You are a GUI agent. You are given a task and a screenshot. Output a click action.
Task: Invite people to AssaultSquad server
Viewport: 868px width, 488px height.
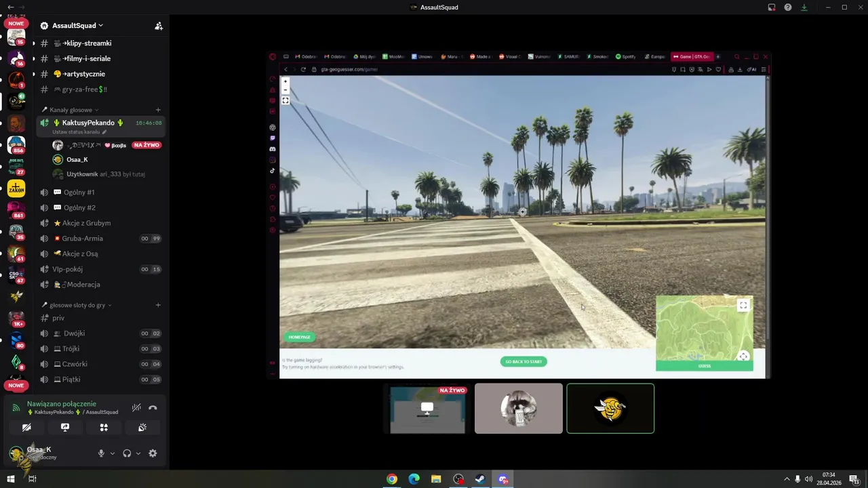click(x=159, y=26)
